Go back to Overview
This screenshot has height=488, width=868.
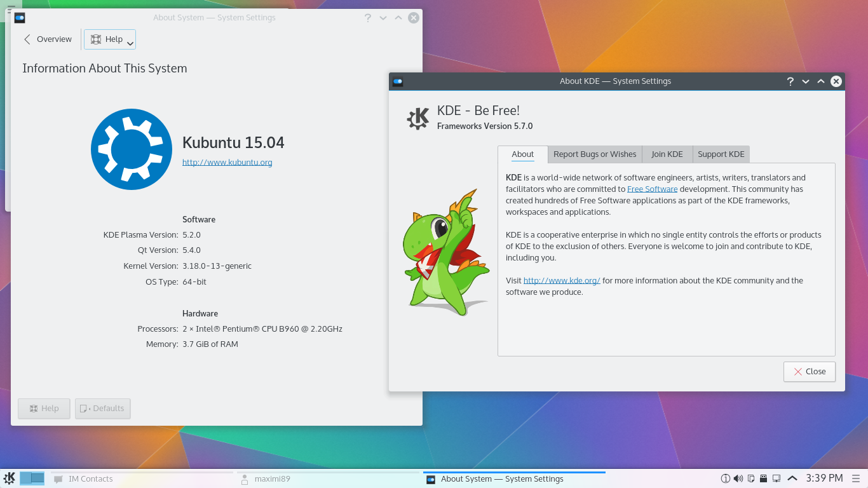click(48, 39)
